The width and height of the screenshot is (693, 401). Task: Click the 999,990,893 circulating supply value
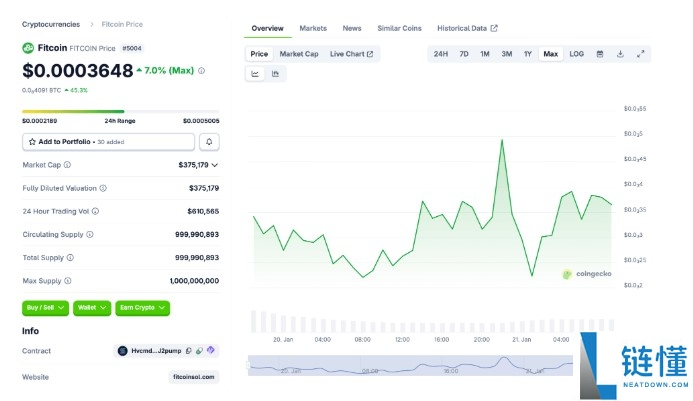(x=197, y=234)
